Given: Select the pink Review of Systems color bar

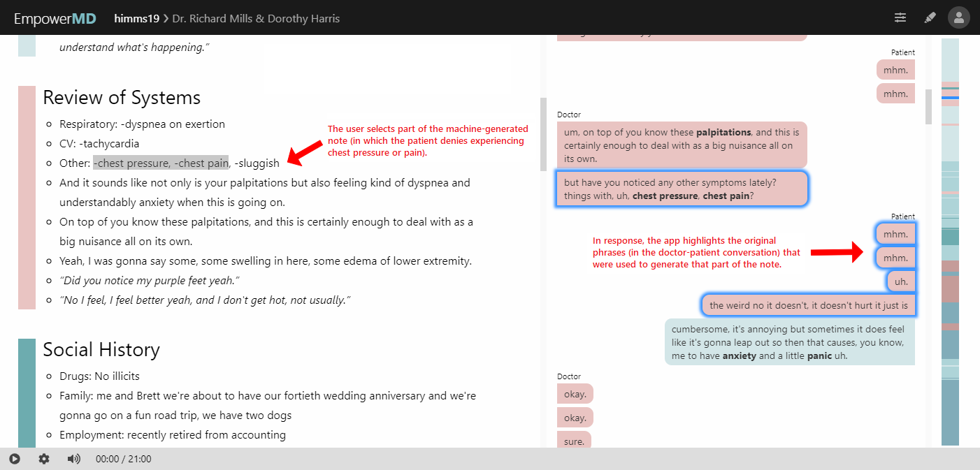Looking at the screenshot, I should (27, 197).
